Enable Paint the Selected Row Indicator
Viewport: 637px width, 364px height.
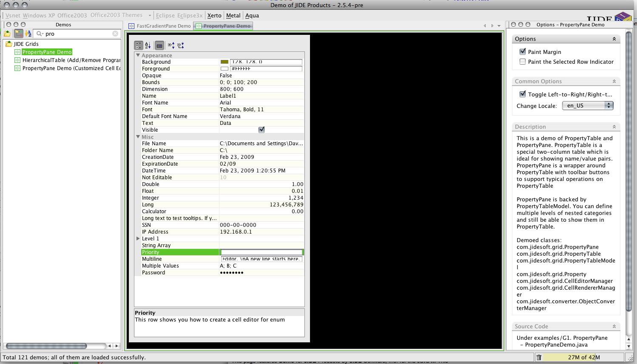pos(523,62)
